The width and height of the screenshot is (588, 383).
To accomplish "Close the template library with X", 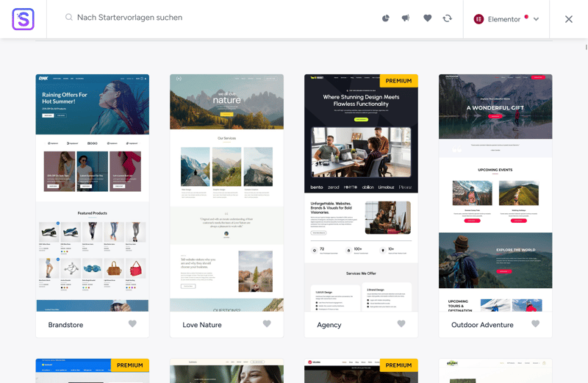I will coord(568,19).
